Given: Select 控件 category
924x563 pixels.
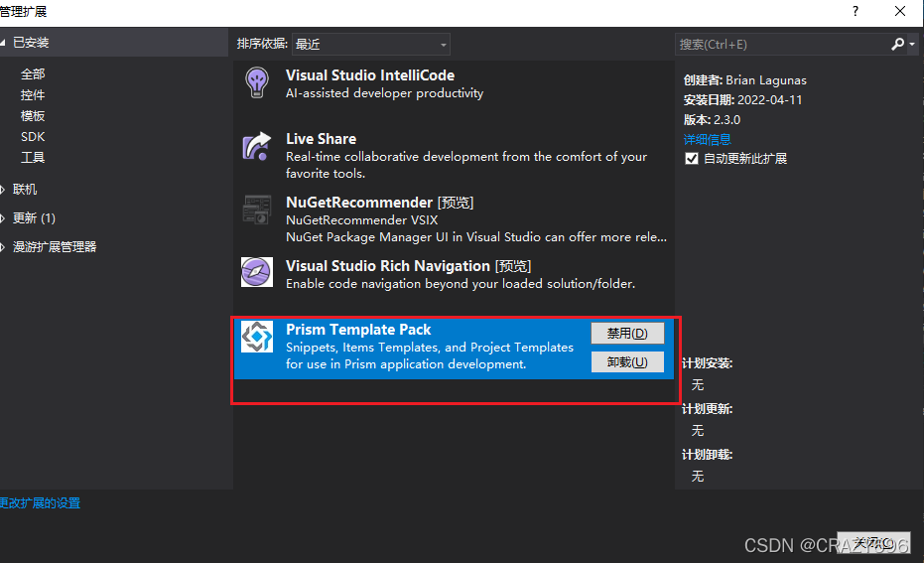Looking at the screenshot, I should click(x=33, y=95).
